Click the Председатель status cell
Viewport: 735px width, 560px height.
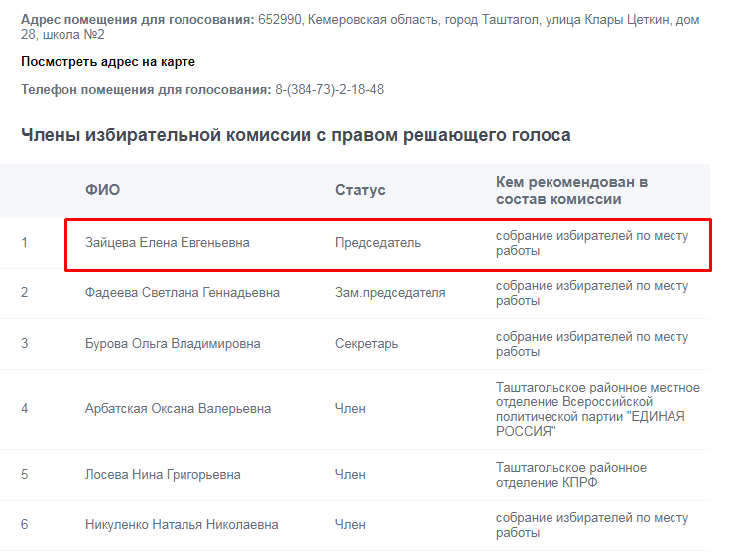(x=378, y=243)
